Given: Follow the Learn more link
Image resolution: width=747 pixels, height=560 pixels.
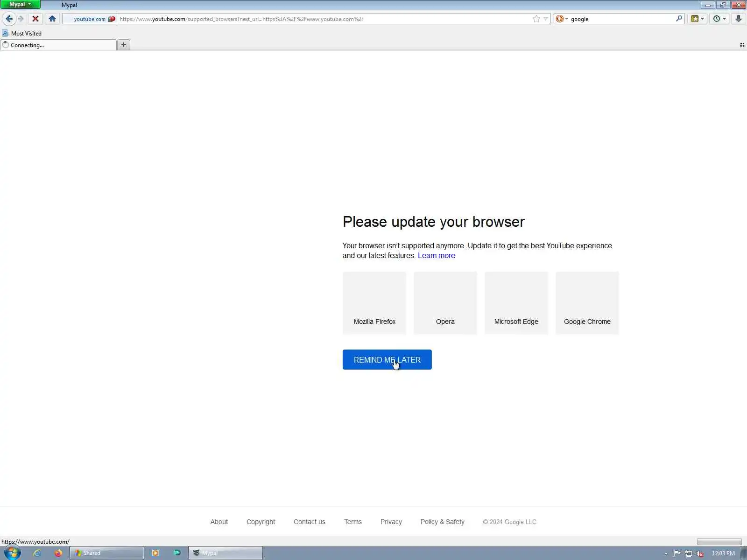Looking at the screenshot, I should click(x=436, y=256).
